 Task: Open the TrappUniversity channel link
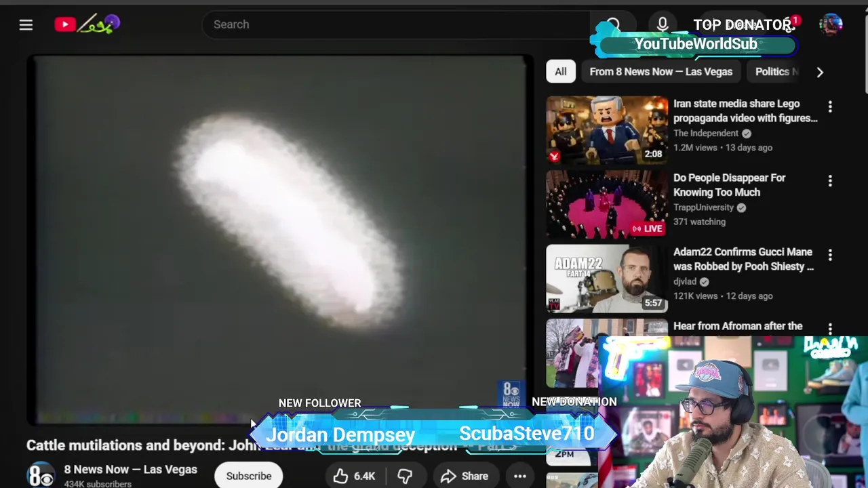704,207
